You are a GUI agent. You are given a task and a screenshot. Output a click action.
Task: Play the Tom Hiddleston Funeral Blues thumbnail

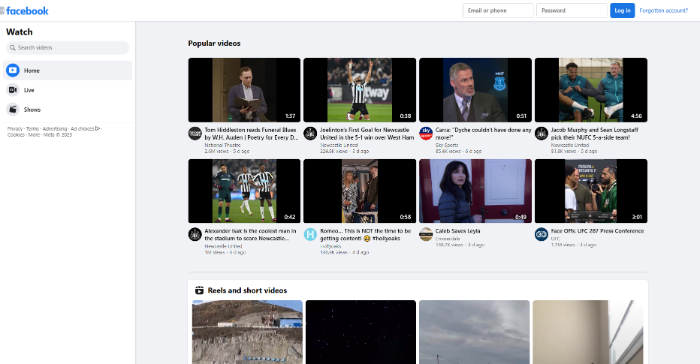pyautogui.click(x=244, y=90)
